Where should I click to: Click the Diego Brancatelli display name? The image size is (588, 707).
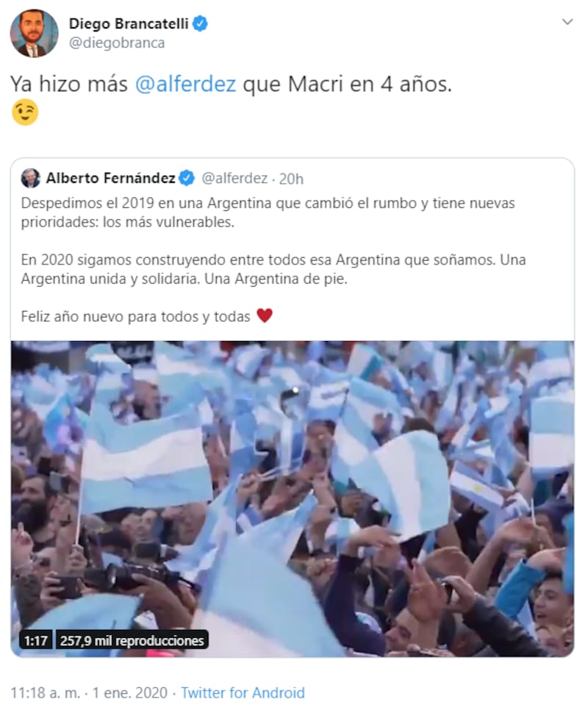[129, 24]
